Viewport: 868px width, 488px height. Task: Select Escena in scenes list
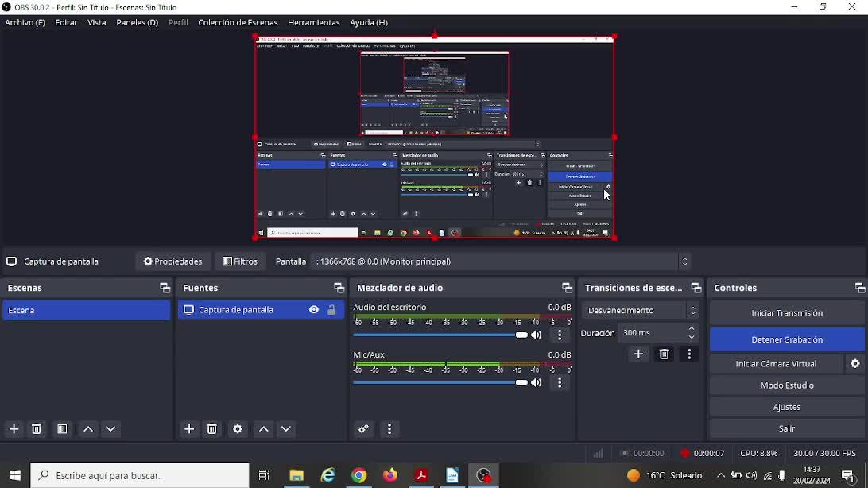[x=87, y=311]
